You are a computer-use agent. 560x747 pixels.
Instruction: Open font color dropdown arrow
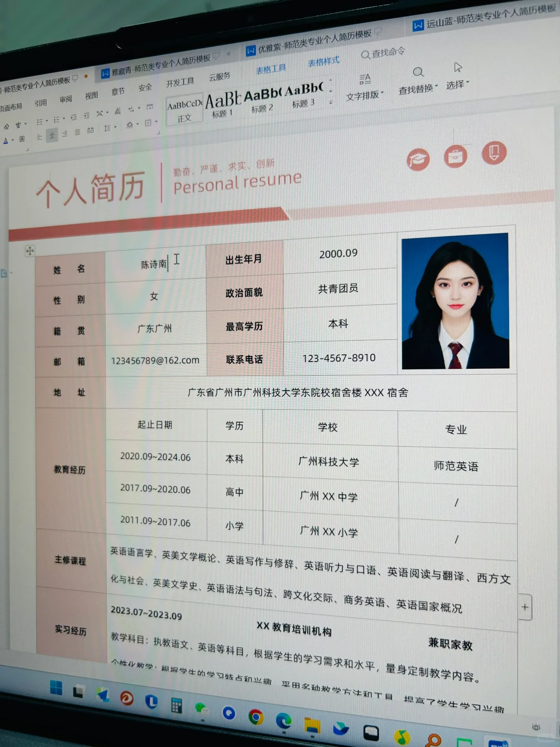click(13, 140)
